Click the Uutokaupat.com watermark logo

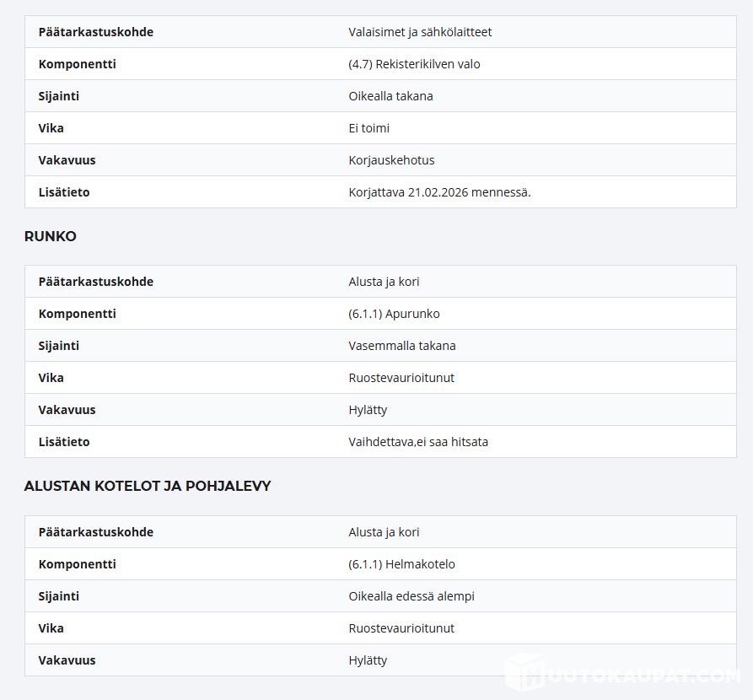(622, 674)
